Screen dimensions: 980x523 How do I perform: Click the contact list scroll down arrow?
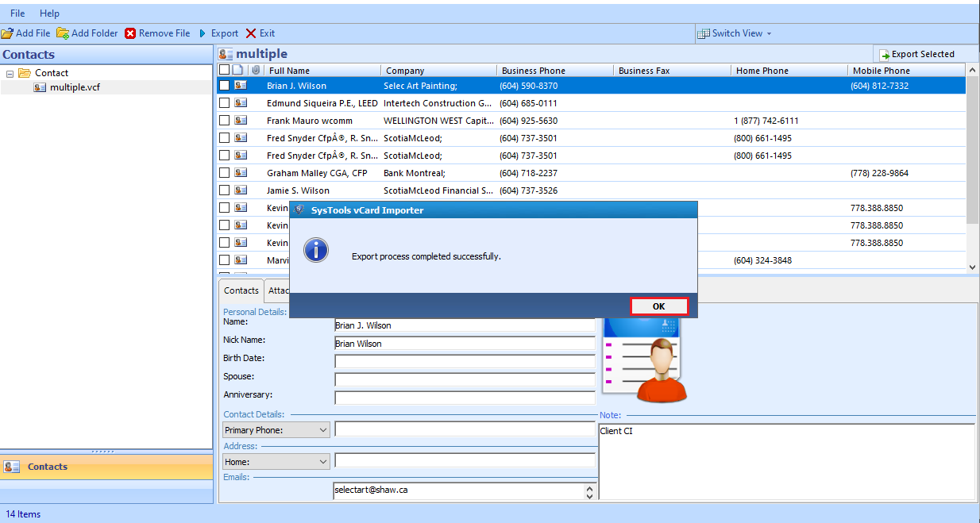click(973, 267)
